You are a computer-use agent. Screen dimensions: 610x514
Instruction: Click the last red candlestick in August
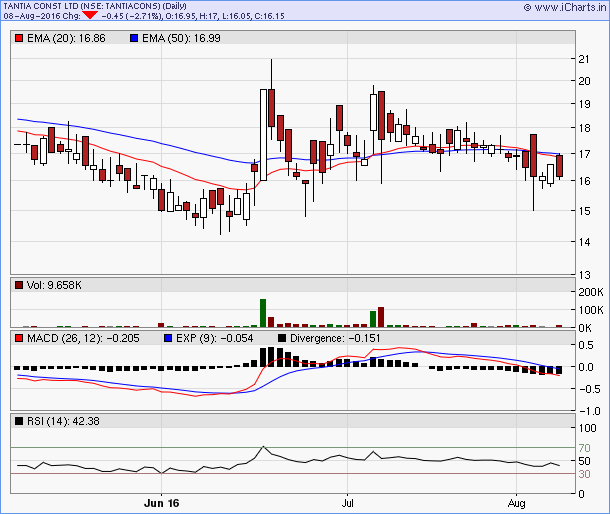pos(559,166)
